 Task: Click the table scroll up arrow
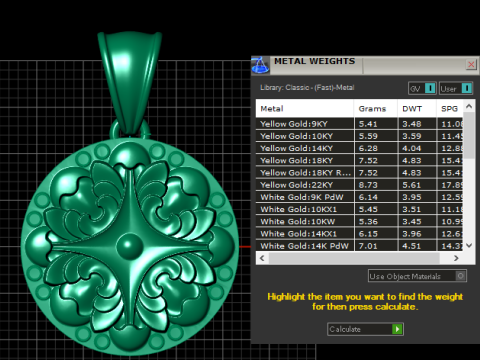(469, 106)
